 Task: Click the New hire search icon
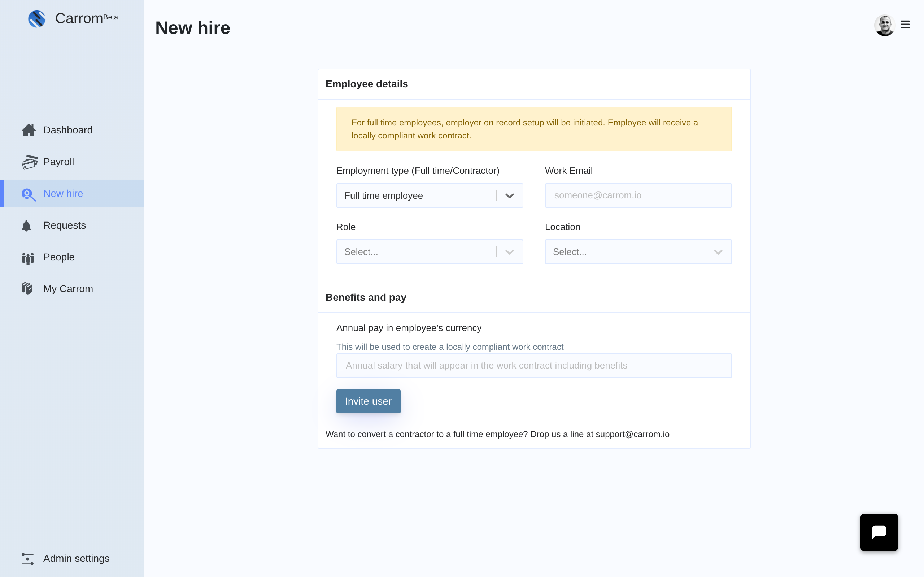tap(28, 194)
